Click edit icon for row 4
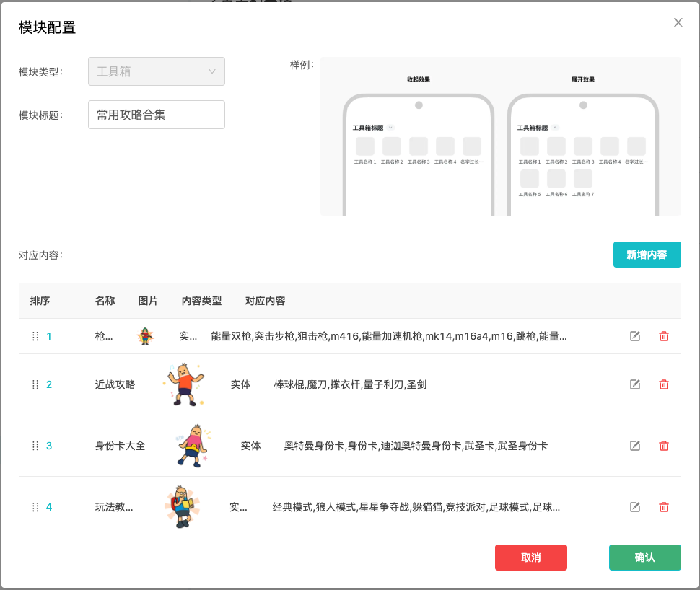The image size is (700, 590). click(635, 507)
